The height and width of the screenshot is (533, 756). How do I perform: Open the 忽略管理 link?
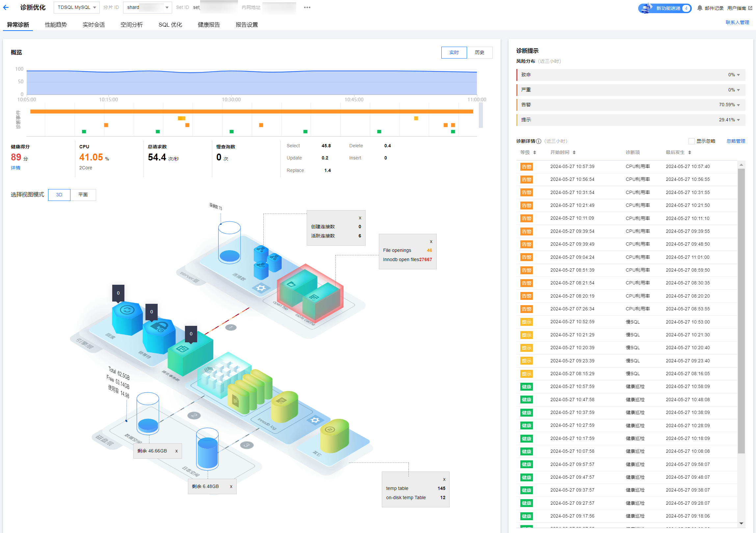[736, 141]
